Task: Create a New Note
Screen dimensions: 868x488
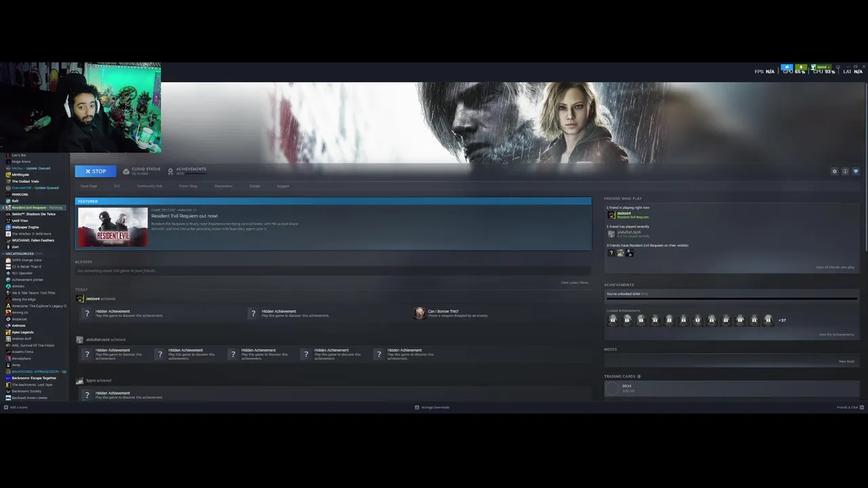Action: click(846, 361)
